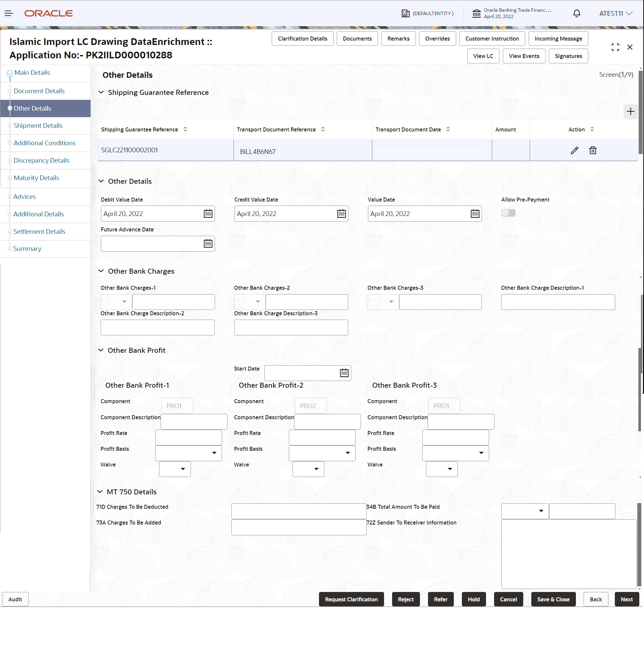Open the Future Advance Date calendar icon
This screenshot has height=651, width=644.
click(x=208, y=243)
